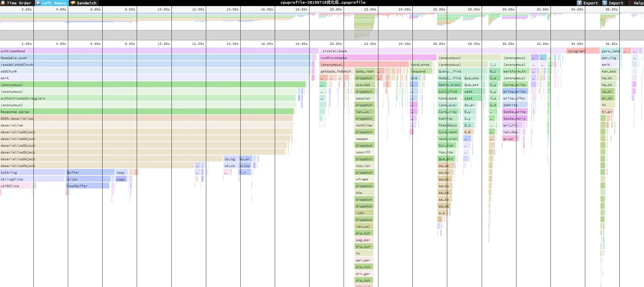
Task: Select the readableAddChunk frame
Action: tap(155, 64)
